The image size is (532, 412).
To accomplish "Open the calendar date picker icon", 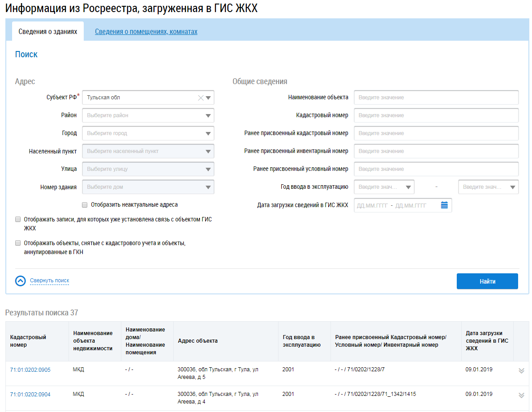I will pos(444,205).
